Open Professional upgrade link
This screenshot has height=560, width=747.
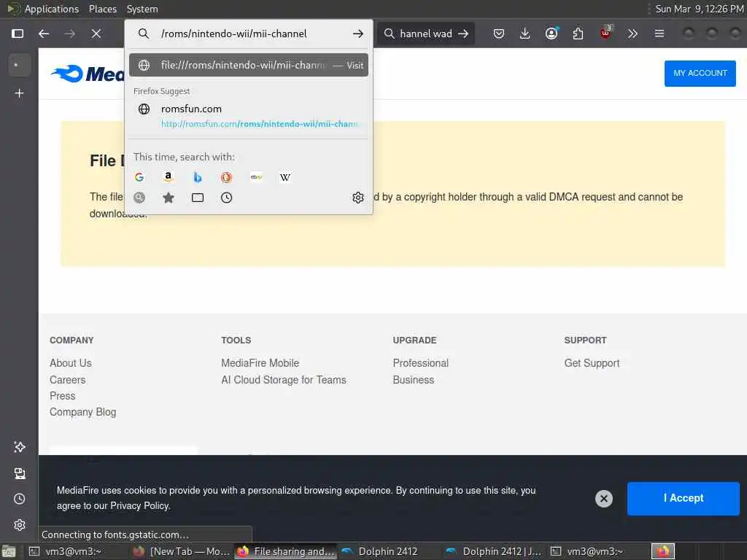(421, 363)
